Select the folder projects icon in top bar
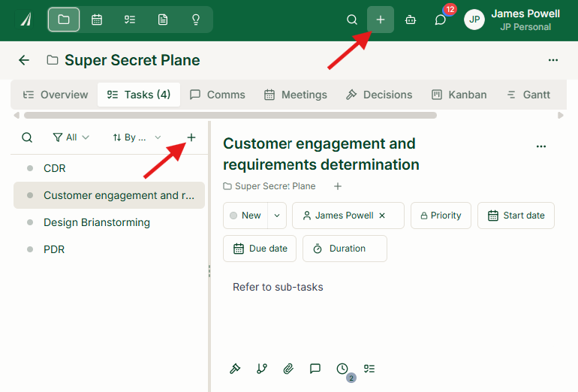The width and height of the screenshot is (578, 392). (63, 20)
